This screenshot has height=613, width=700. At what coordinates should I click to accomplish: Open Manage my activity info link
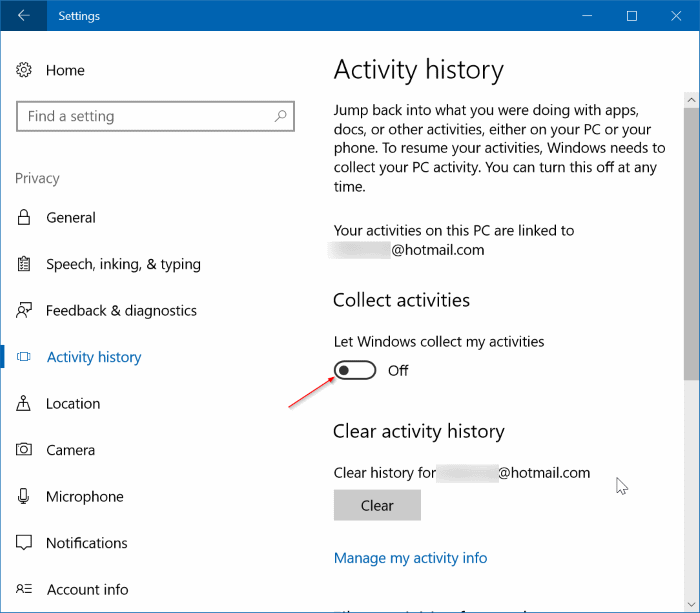click(x=410, y=558)
